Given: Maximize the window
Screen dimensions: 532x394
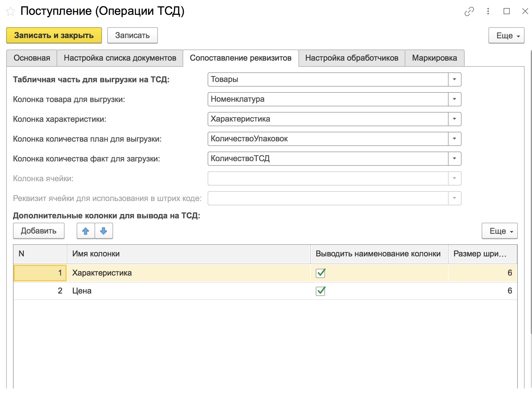Looking at the screenshot, I should pyautogui.click(x=507, y=11).
